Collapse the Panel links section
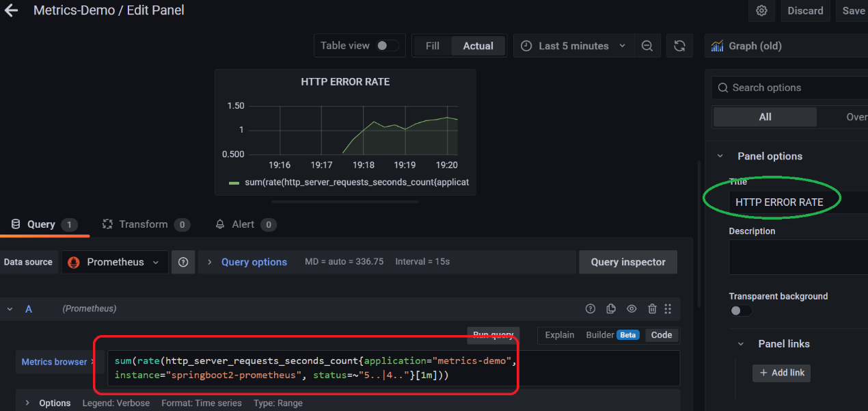Viewport: 868px width, 411px height. coord(740,344)
